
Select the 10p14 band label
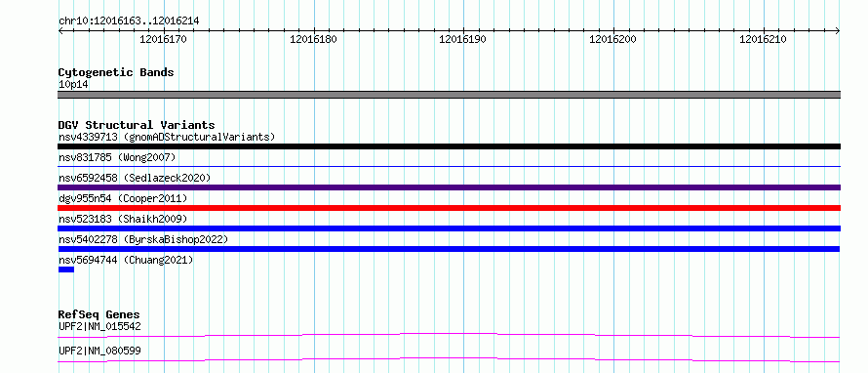73,85
